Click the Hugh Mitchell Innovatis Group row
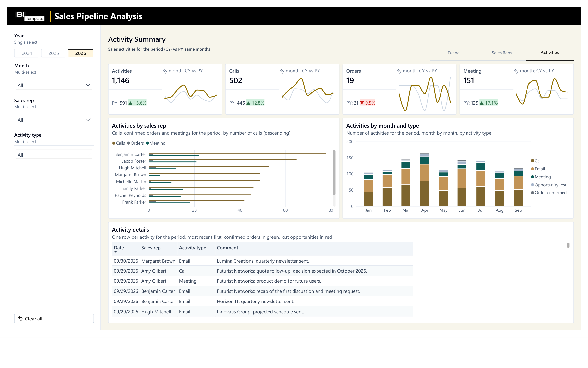 click(263, 312)
